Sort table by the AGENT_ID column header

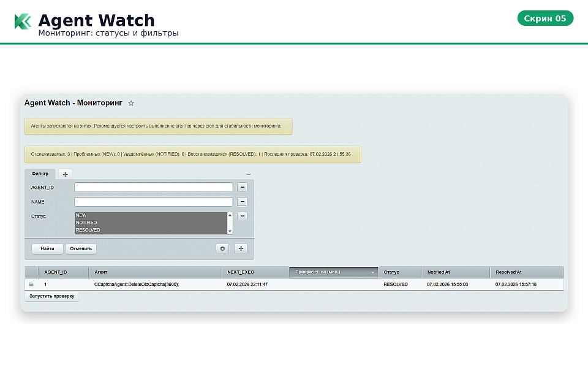(56, 272)
